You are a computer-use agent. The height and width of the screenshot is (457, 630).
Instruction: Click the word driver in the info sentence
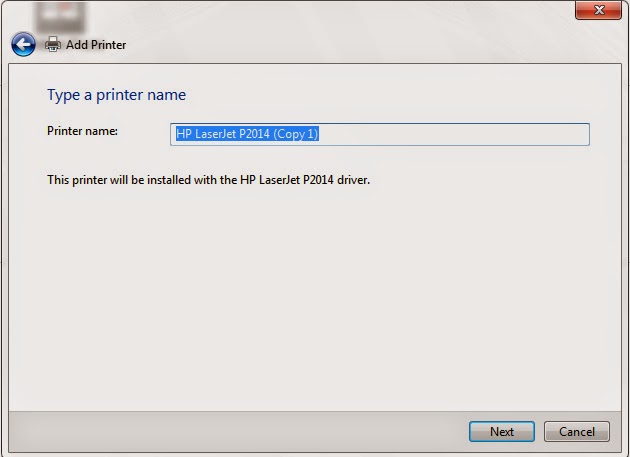pyautogui.click(x=353, y=180)
